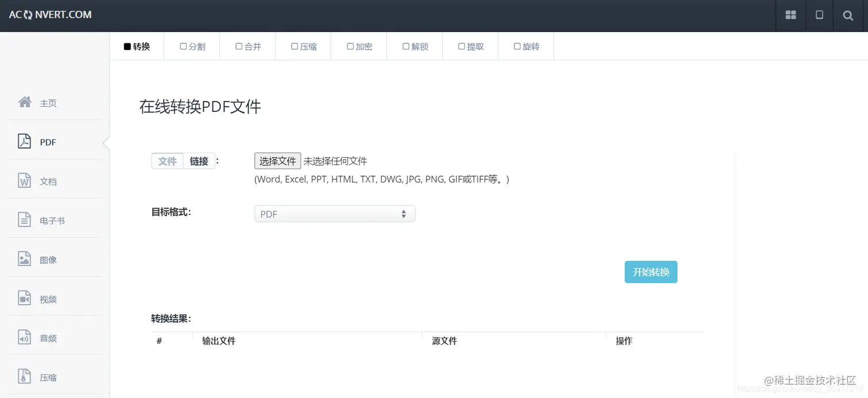Open 文档 section label in sidebar

(x=48, y=182)
